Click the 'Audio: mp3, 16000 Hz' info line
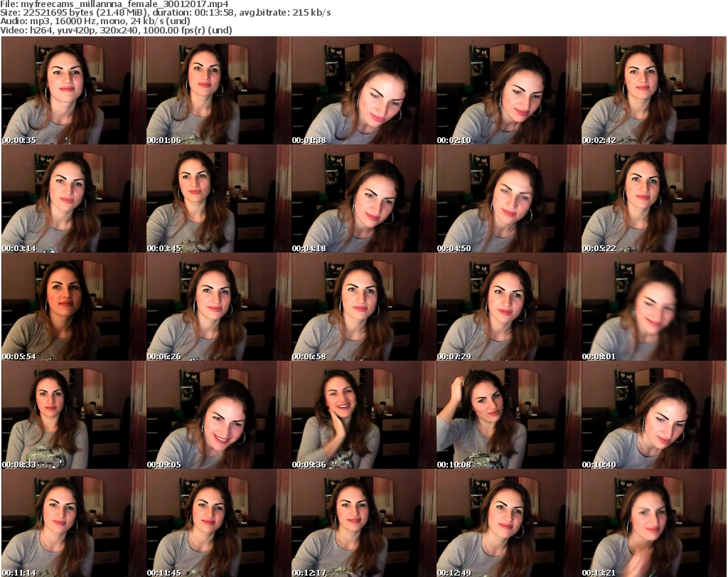The width and height of the screenshot is (728, 577). click(95, 21)
